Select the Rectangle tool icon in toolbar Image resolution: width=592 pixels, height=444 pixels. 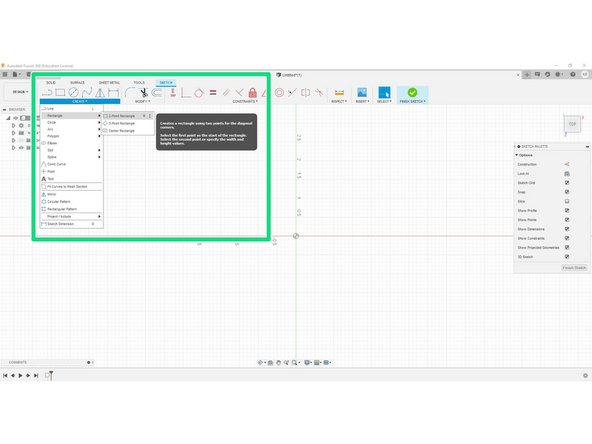(x=60, y=92)
